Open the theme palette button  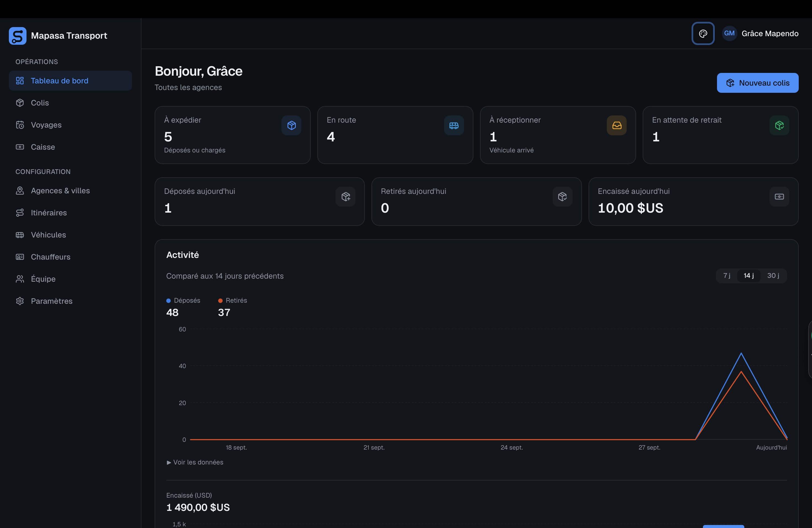click(703, 33)
